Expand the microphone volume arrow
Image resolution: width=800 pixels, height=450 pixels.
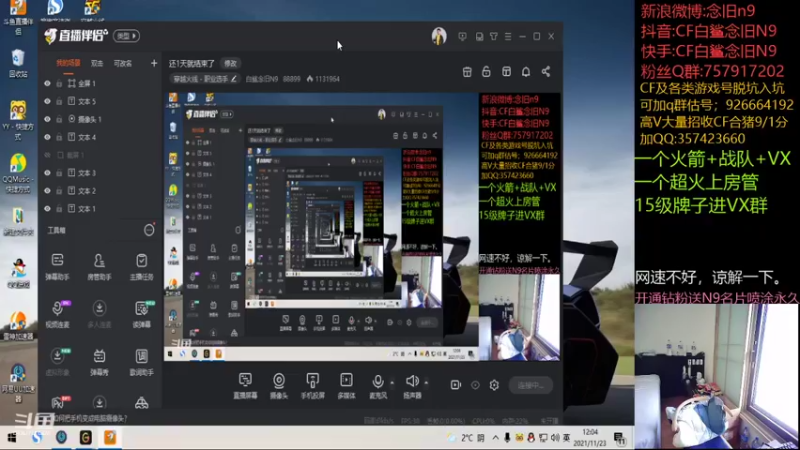pos(392,382)
